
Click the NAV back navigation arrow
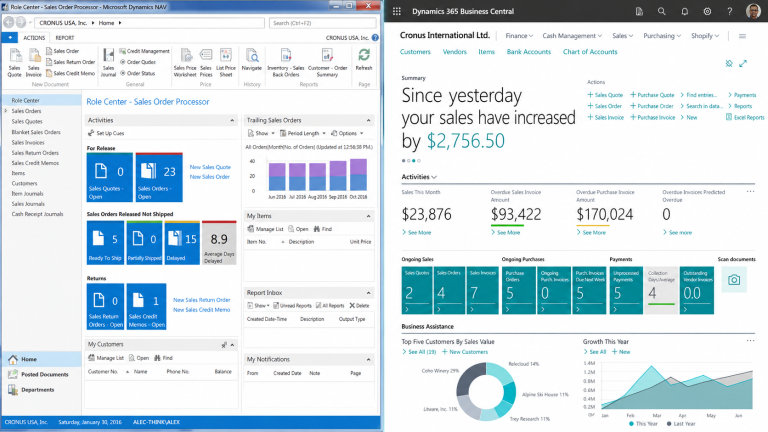click(x=9, y=22)
